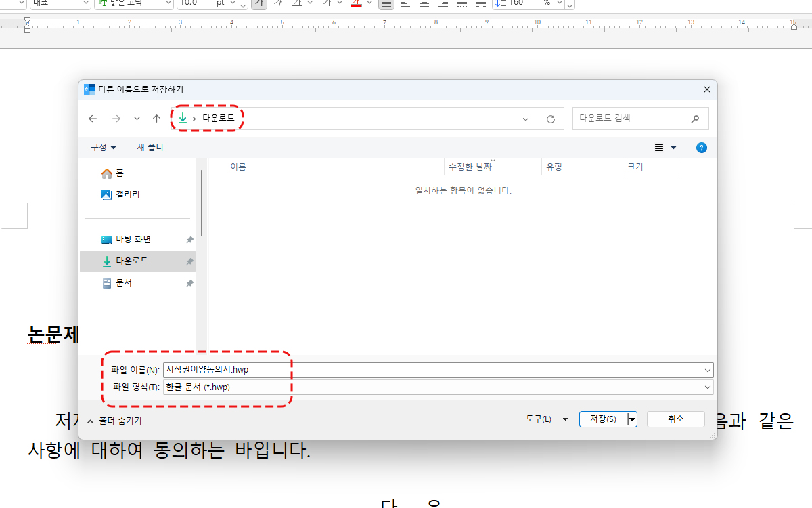Viewport: 812px width, 508px height.
Task: Click the view layout icon
Action: click(x=659, y=148)
